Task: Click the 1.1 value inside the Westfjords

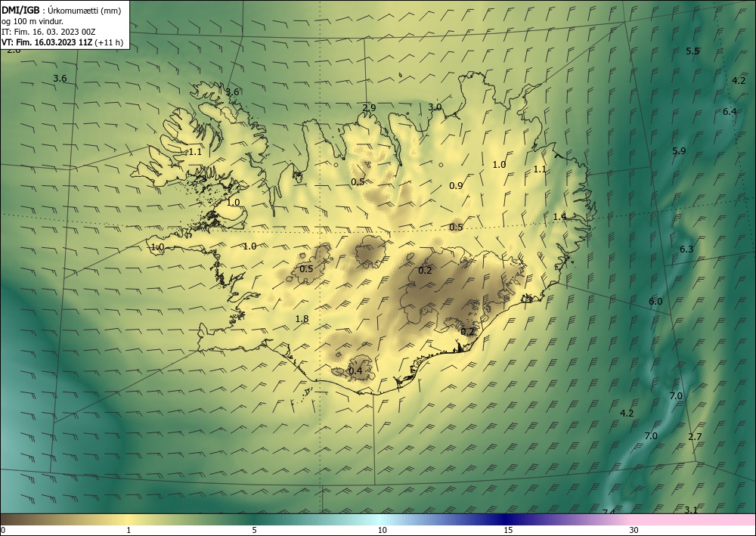Action: [195, 152]
